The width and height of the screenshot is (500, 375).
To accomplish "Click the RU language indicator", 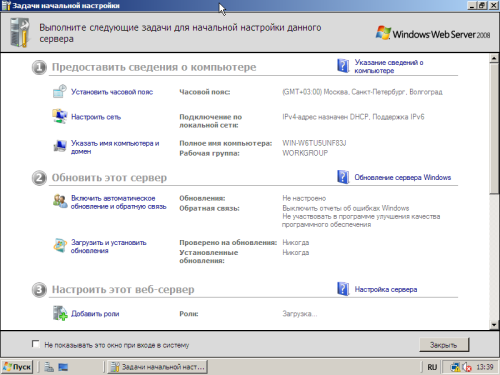I will pos(432,367).
